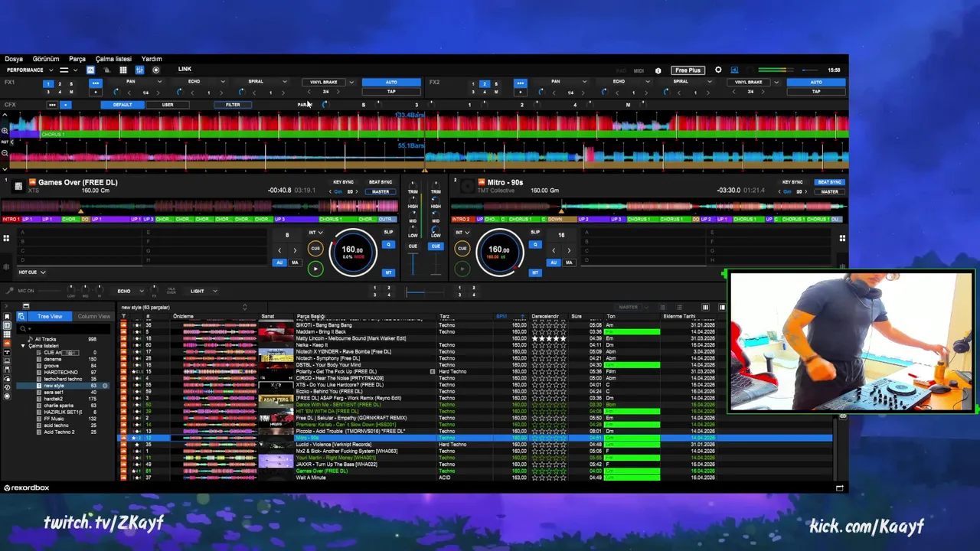Toggle channel 2 headphone CUE button
Image resolution: width=980 pixels, height=551 pixels.
pyautogui.click(x=436, y=246)
